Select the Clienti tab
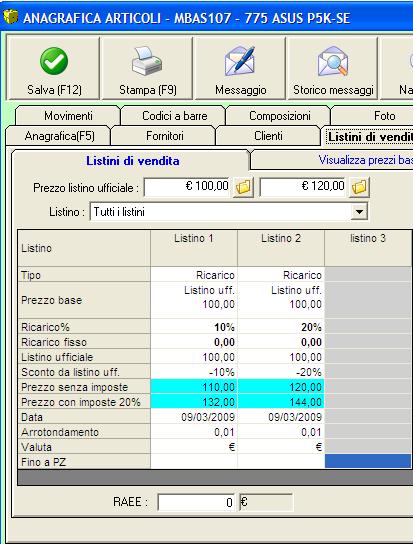 pos(268,136)
